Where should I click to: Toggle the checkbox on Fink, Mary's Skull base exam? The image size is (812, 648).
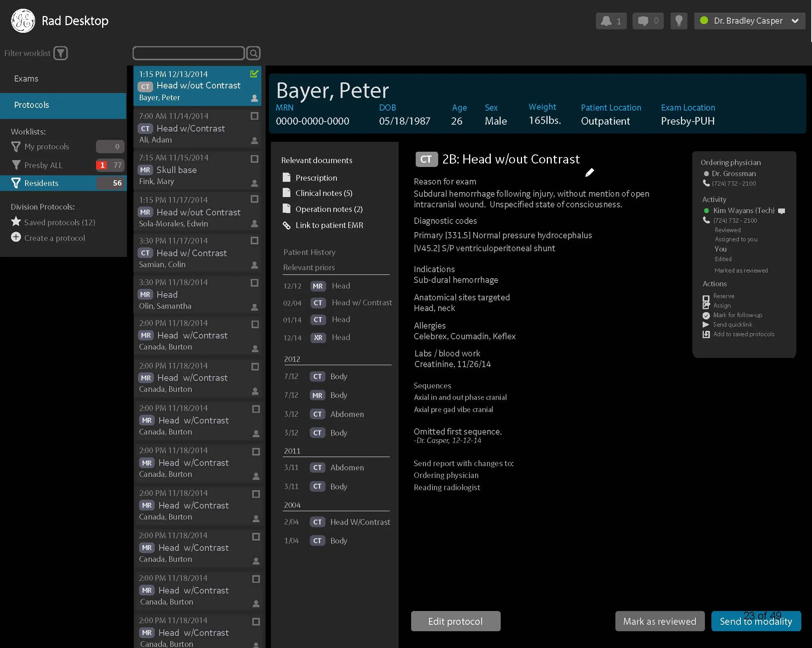pos(255,157)
